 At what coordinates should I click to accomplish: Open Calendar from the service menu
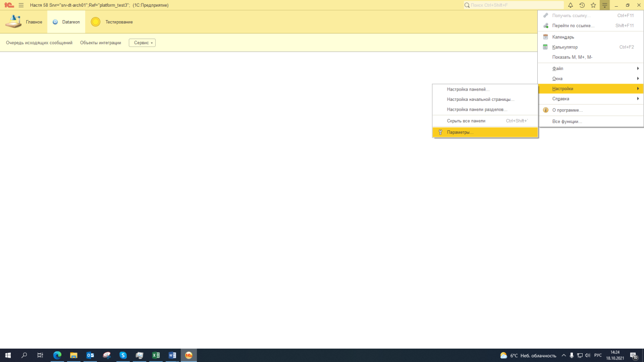click(x=563, y=37)
